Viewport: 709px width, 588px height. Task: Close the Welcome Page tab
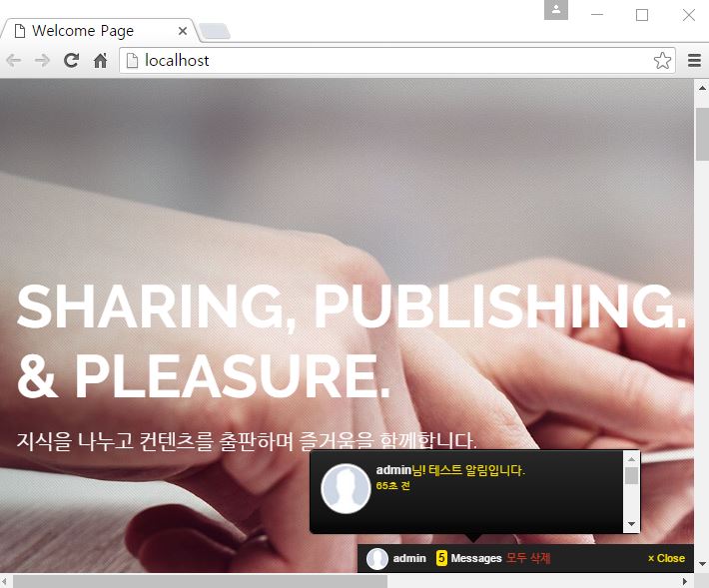tap(183, 31)
